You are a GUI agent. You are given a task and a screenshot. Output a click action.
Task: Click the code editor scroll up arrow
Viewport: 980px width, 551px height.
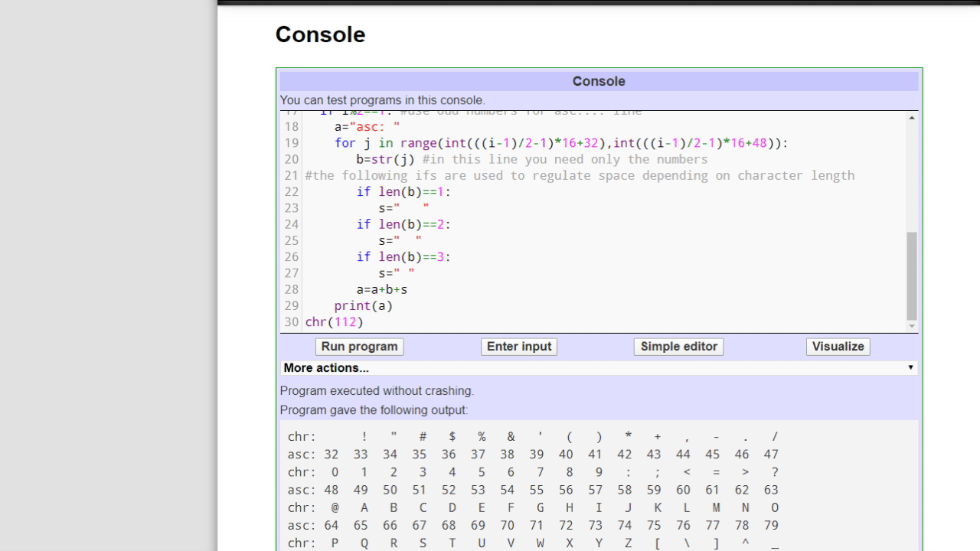coord(911,118)
